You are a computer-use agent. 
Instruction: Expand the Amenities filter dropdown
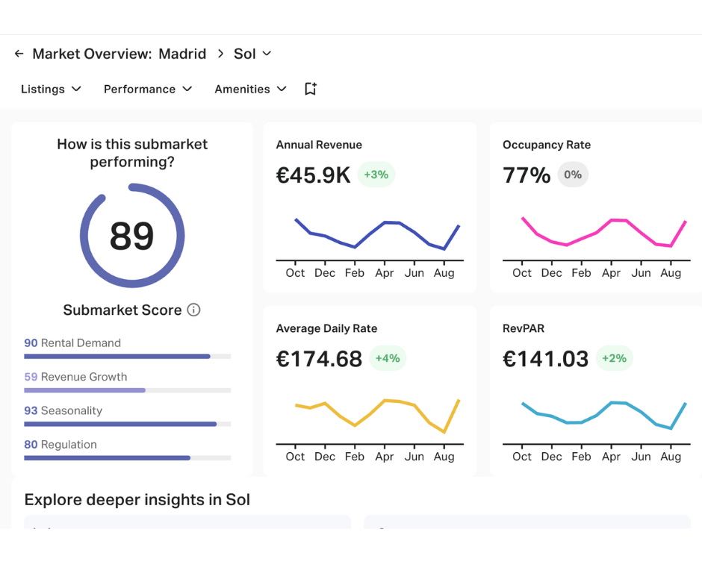250,89
